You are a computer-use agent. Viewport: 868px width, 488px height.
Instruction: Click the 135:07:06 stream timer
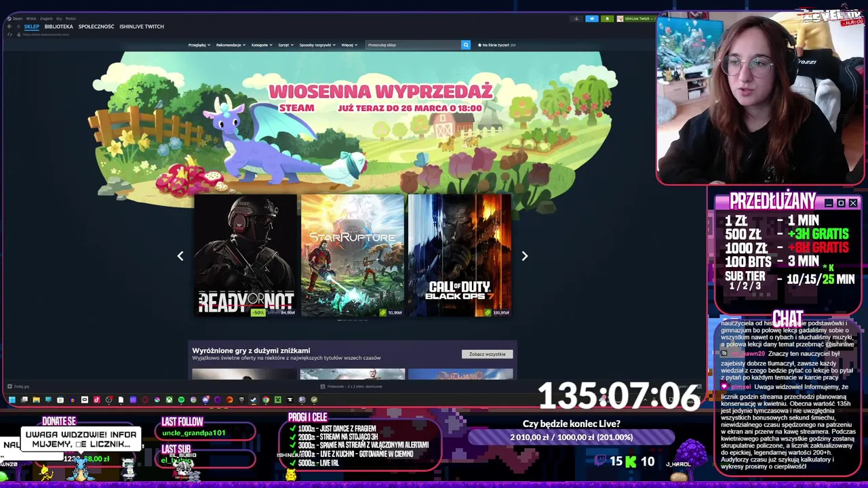pos(618,396)
